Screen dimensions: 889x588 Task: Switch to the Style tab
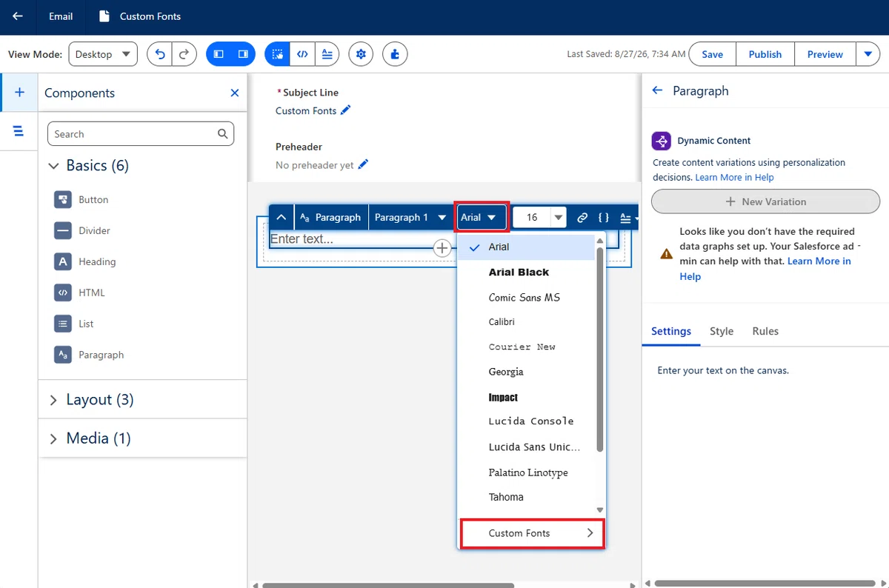pyautogui.click(x=722, y=331)
